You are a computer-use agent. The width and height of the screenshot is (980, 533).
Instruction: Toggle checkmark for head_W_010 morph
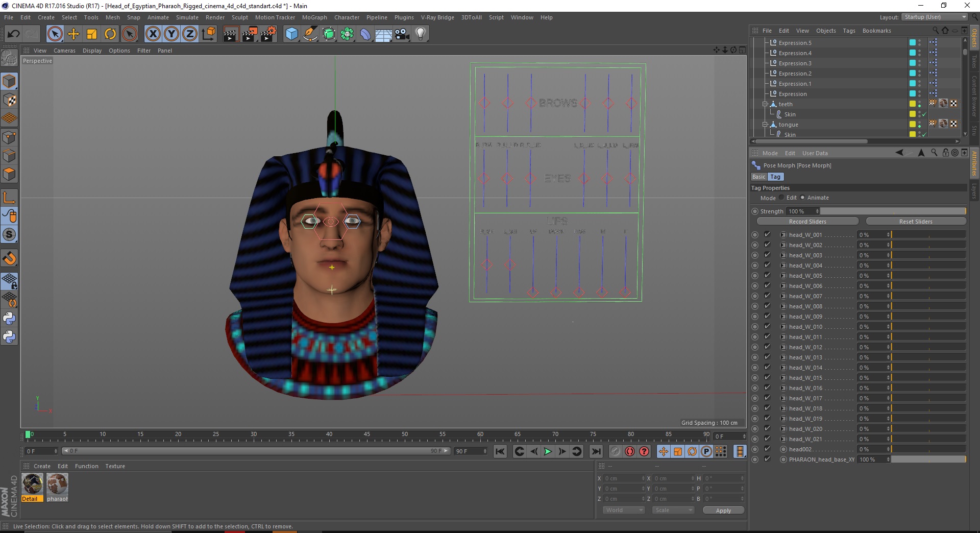767,326
